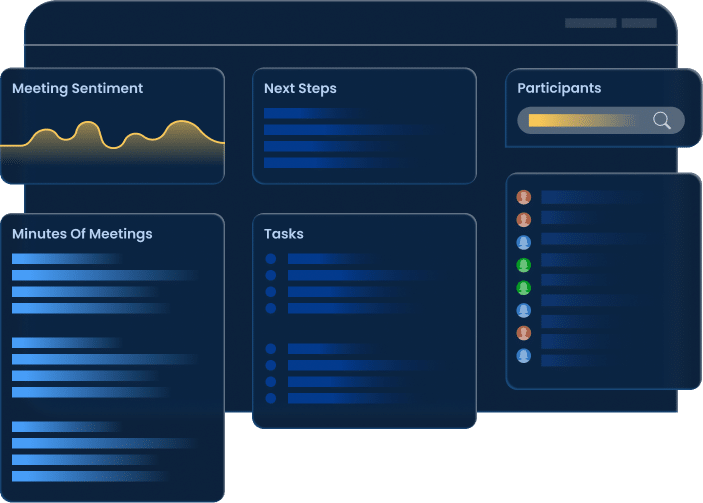Select the second orange participant avatar
The image size is (703, 503).
pyautogui.click(x=523, y=220)
